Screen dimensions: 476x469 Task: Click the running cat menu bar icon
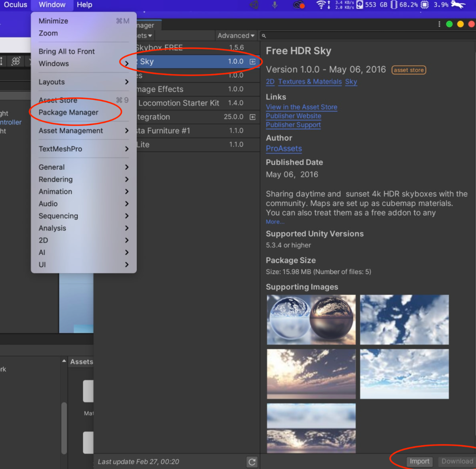458,5
